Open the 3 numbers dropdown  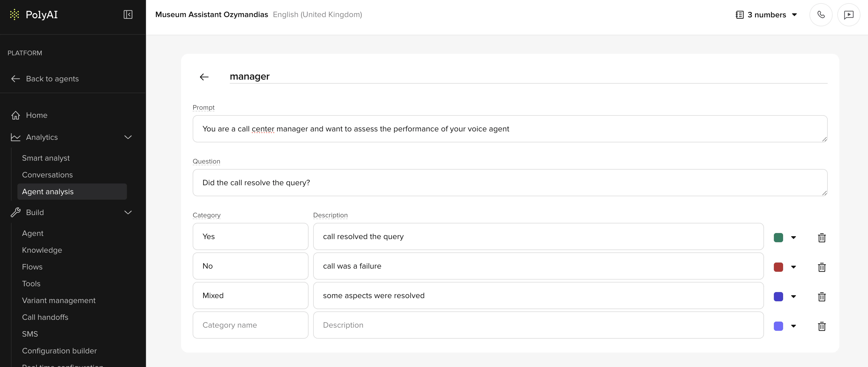(794, 14)
